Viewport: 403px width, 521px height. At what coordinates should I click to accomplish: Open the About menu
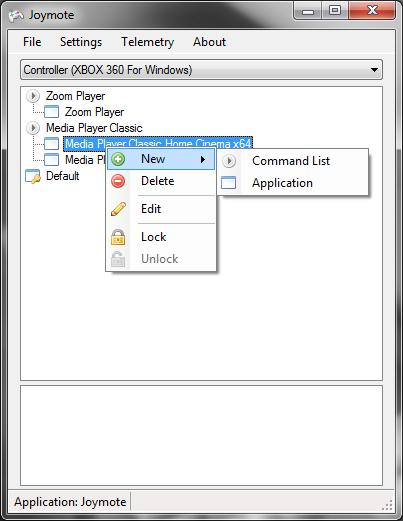click(209, 42)
